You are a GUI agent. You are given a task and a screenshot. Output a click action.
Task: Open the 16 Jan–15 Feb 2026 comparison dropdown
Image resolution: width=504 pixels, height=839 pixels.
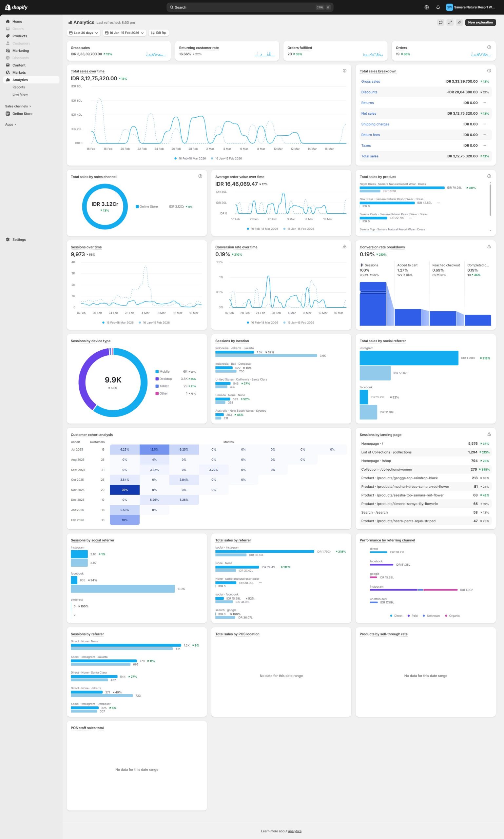click(124, 33)
